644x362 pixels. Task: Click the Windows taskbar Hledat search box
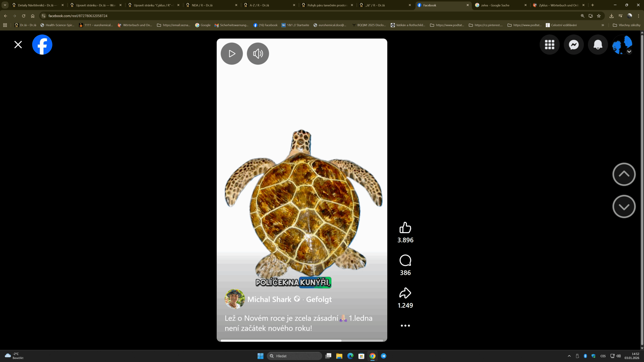pos(294,356)
